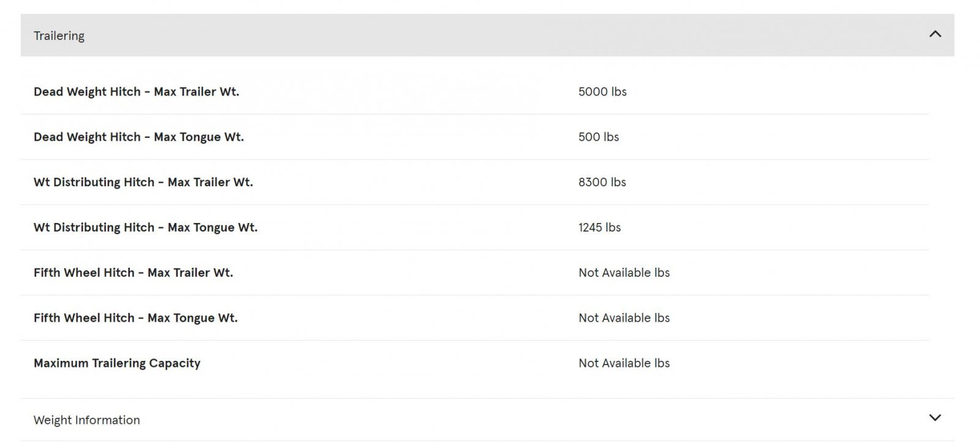This screenshot has height=446, width=980.
Task: Click Wt Distributing Hitch Max Trailer Wt. label
Action: pos(143,182)
